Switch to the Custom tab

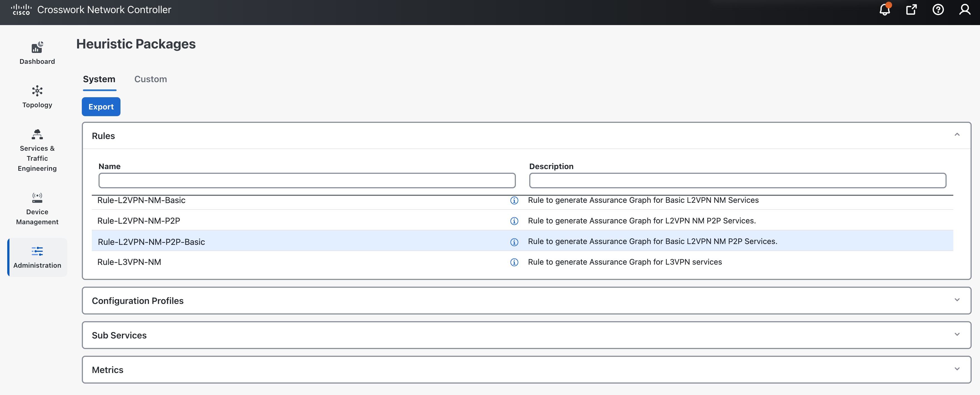pos(150,79)
